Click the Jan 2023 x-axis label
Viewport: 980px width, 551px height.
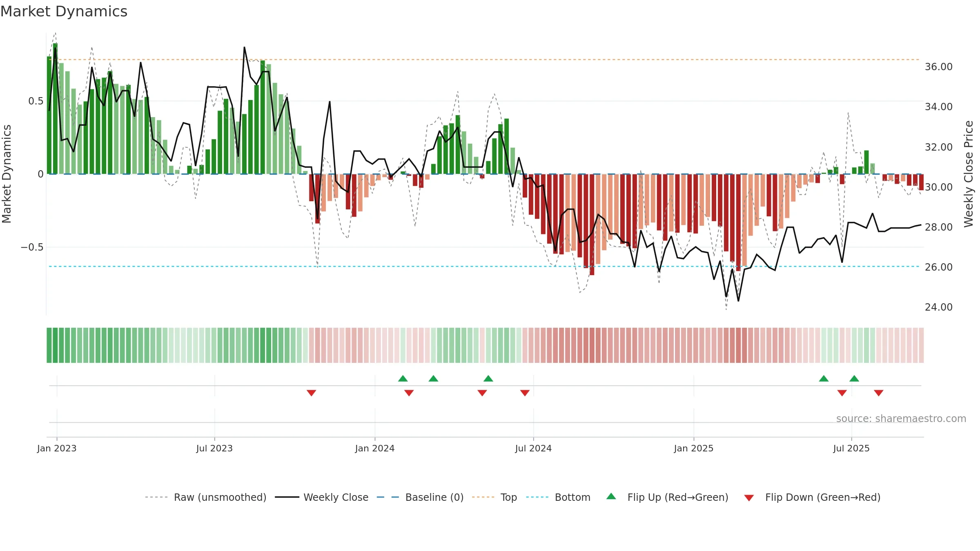click(x=57, y=448)
